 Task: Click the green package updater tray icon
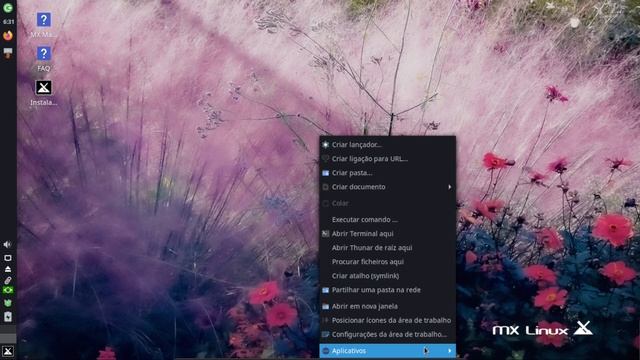[x=8, y=303]
